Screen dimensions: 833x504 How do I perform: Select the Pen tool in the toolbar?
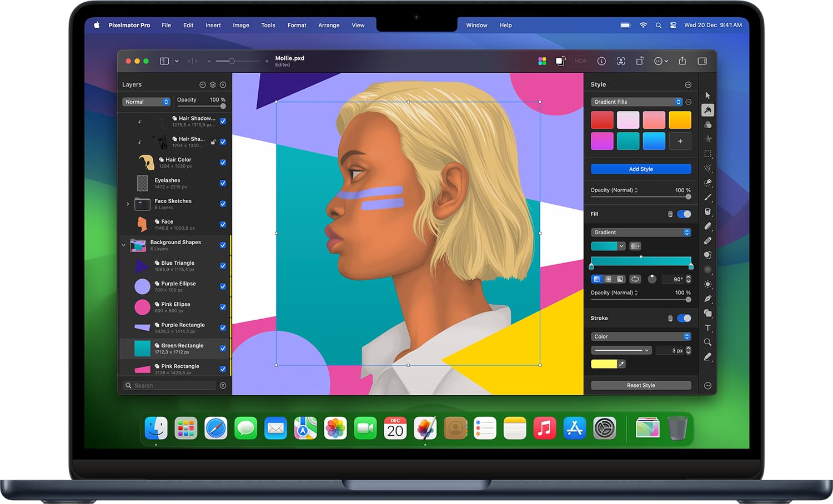coord(707,299)
